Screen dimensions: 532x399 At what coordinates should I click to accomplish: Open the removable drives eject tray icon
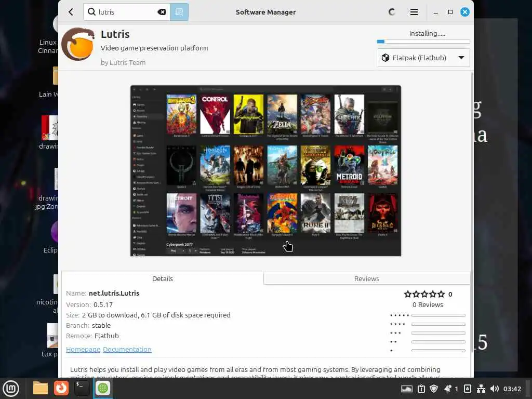click(x=467, y=389)
